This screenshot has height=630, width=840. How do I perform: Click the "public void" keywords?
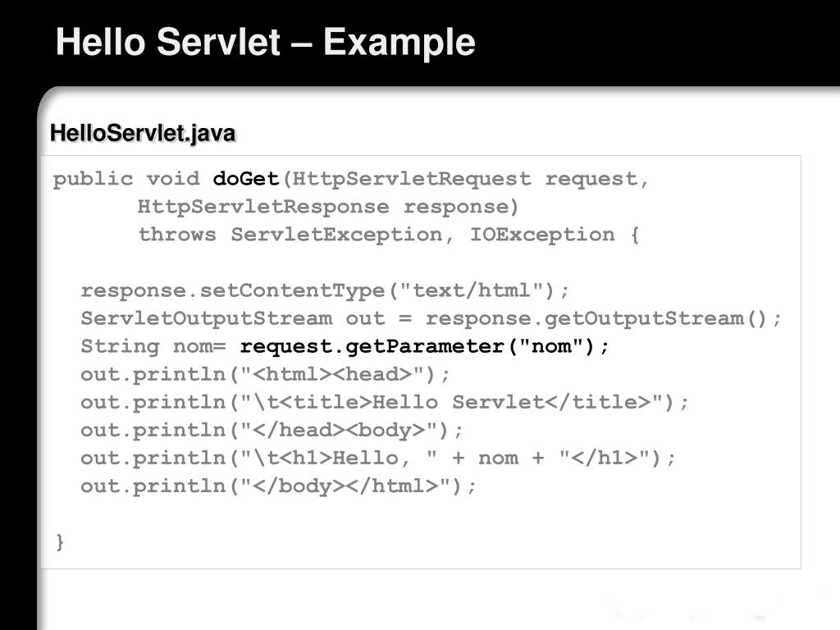(126, 179)
